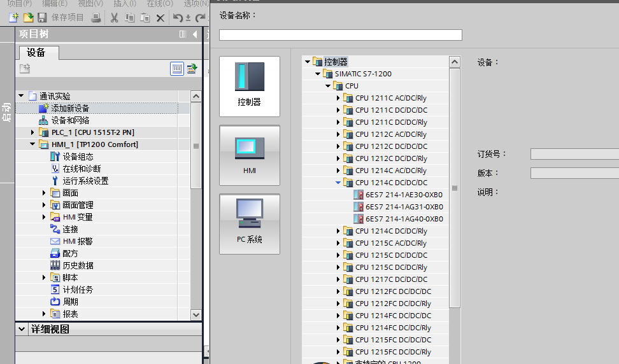
Task: Click the Delete X toolbar icon
Action: coord(160,18)
